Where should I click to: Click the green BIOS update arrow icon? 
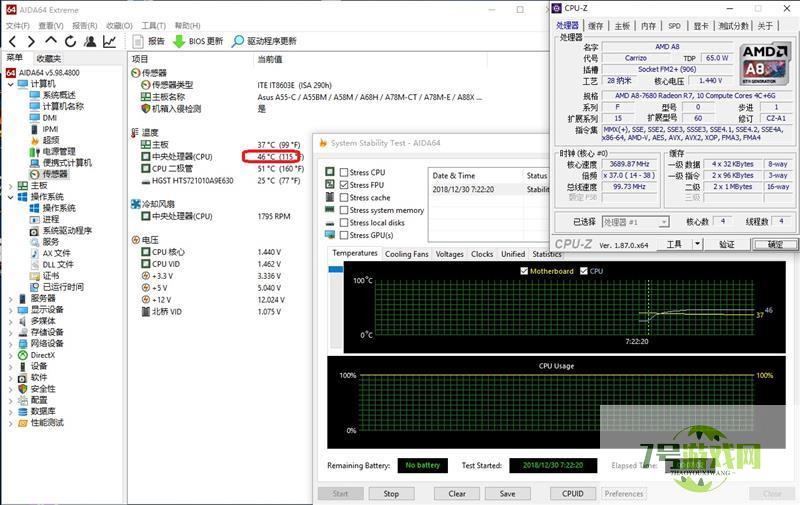179,41
